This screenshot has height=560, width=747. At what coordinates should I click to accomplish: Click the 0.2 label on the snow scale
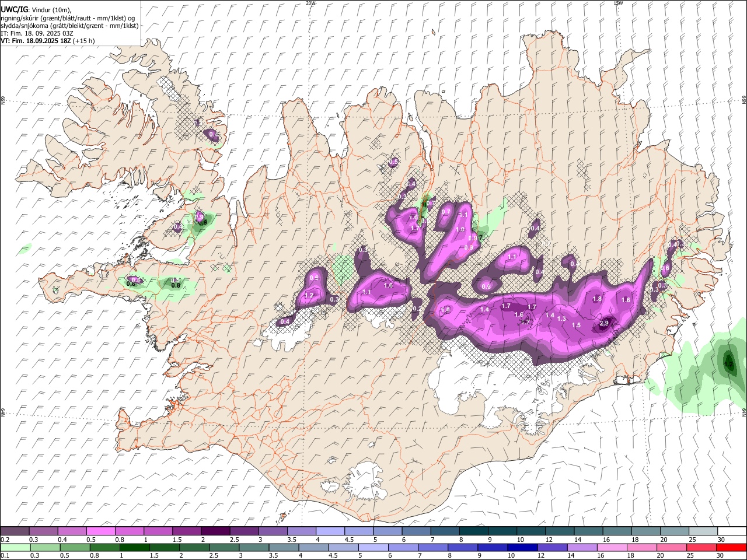point(5,540)
